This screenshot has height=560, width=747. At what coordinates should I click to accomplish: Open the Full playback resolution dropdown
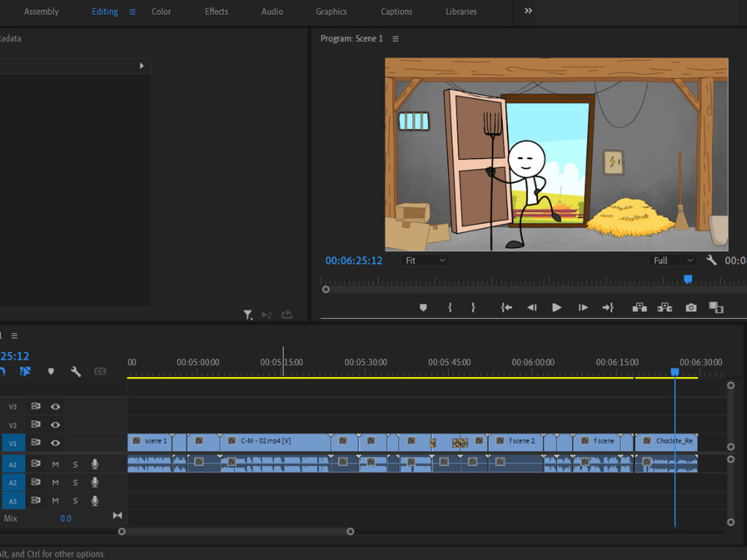click(x=672, y=261)
